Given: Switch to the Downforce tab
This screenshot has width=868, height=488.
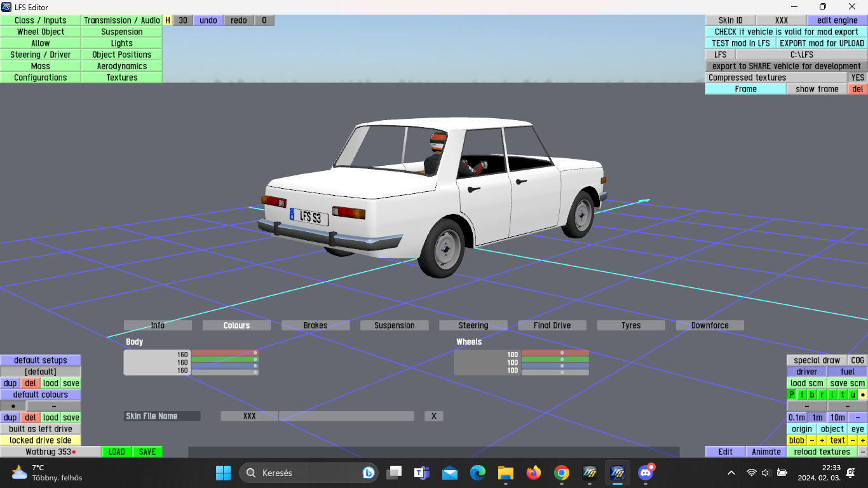Looking at the screenshot, I should [x=710, y=325].
